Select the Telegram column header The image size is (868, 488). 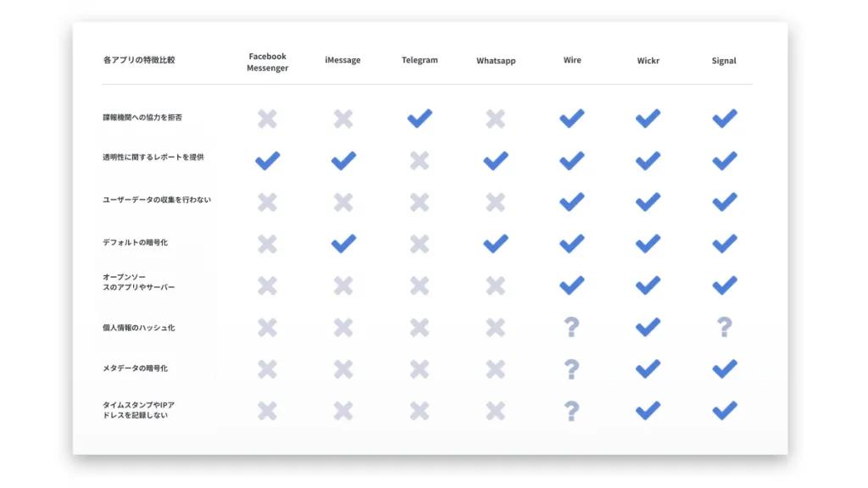(x=420, y=60)
